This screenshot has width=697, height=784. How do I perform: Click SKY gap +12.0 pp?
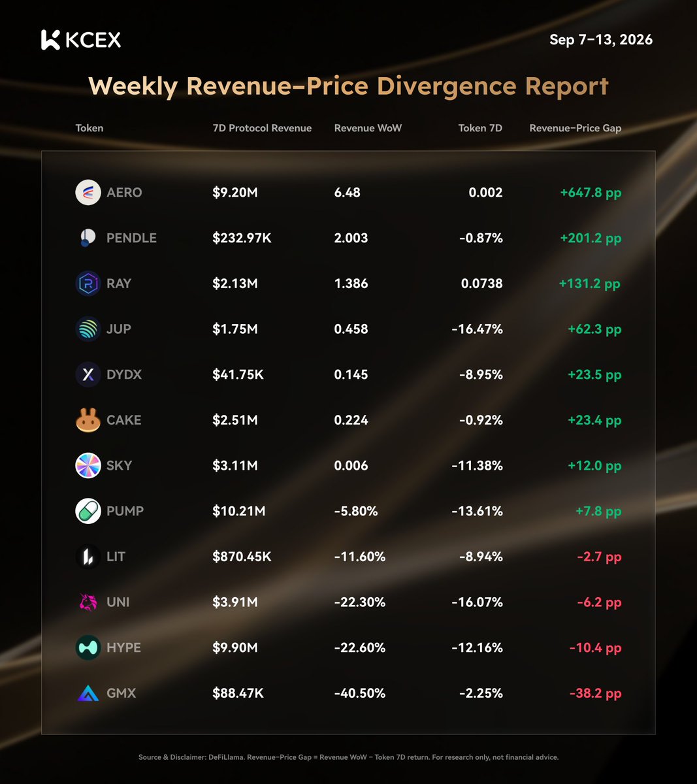(x=594, y=465)
